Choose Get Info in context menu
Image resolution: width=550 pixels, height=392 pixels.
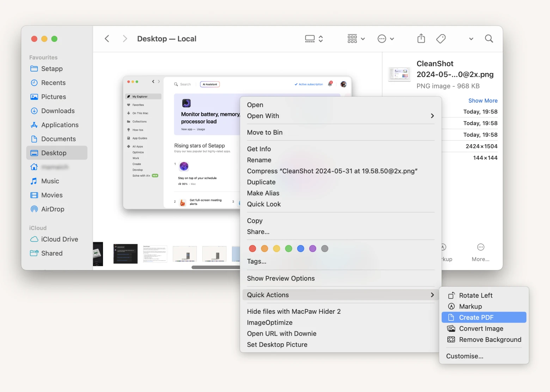tap(341, 149)
